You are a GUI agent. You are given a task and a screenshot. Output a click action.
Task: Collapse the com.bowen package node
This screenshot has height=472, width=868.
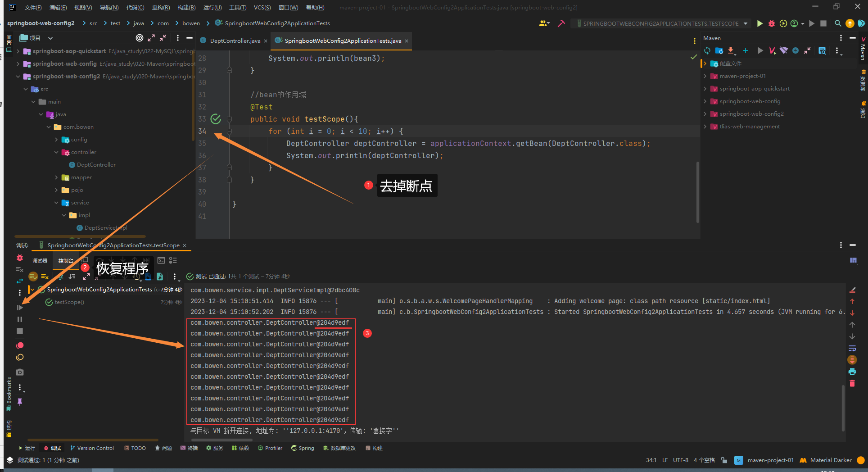tap(49, 127)
